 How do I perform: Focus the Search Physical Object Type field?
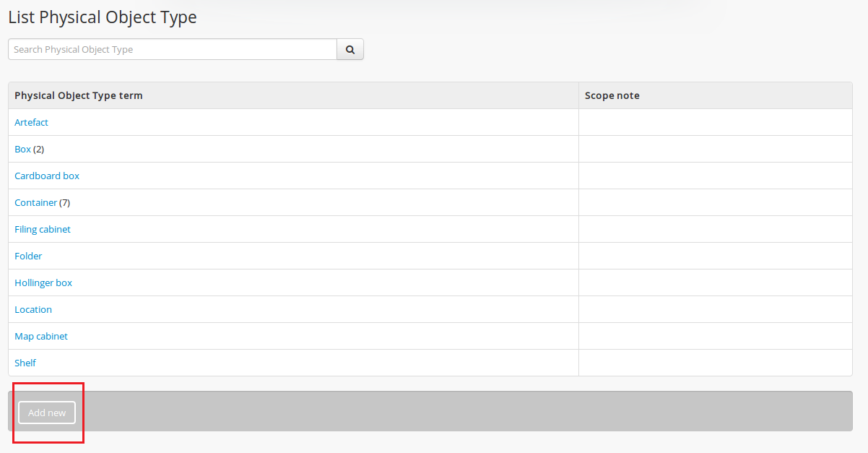point(173,50)
